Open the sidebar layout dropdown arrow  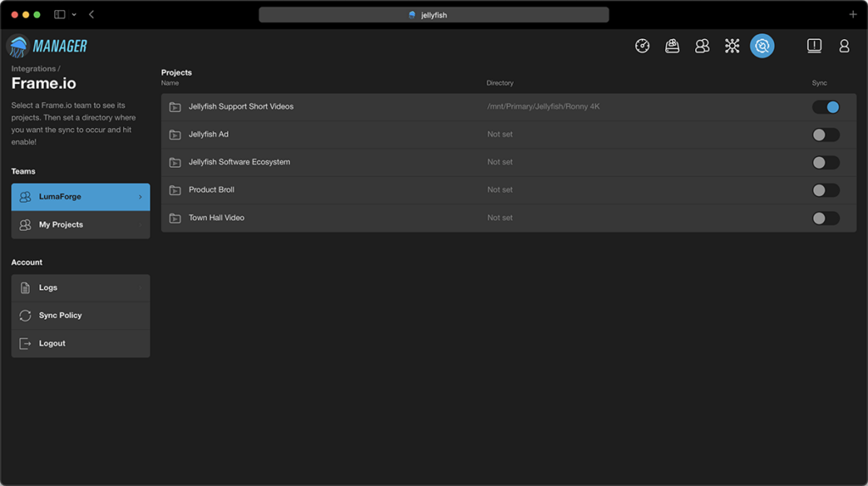click(74, 15)
